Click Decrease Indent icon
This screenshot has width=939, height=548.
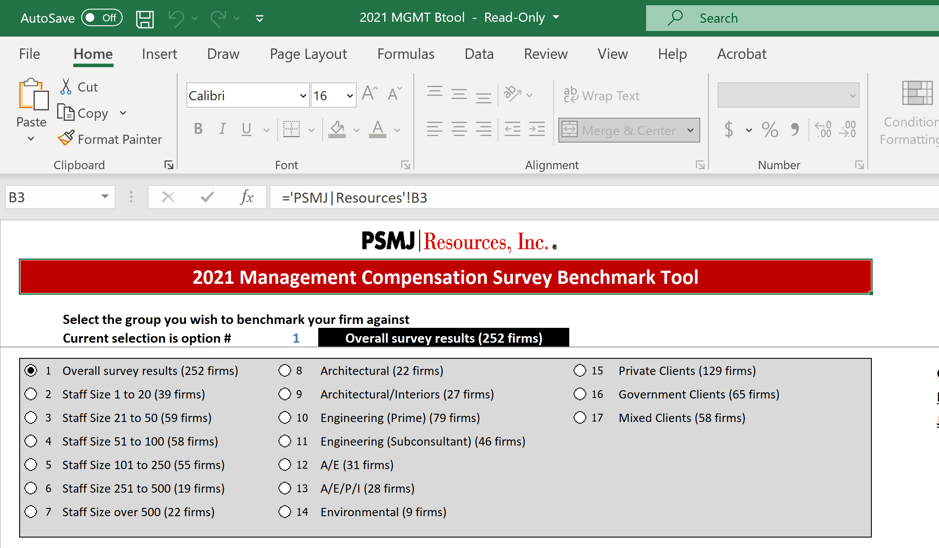click(x=513, y=129)
